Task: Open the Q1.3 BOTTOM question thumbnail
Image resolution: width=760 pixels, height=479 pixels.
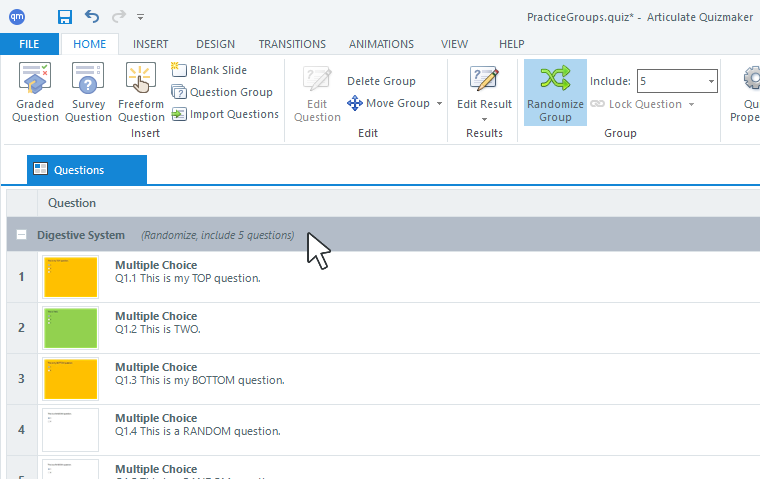Action: click(x=70, y=379)
